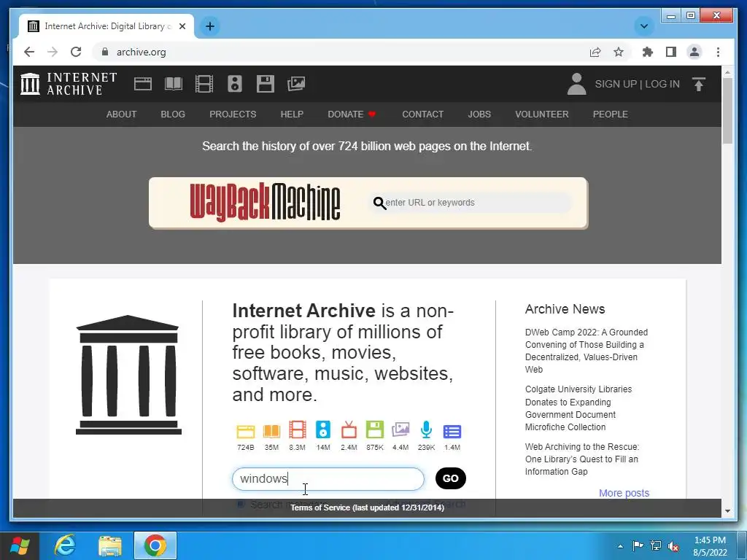Click the yellow web pages icon labeled 724B
747x560 pixels.
coord(246,431)
